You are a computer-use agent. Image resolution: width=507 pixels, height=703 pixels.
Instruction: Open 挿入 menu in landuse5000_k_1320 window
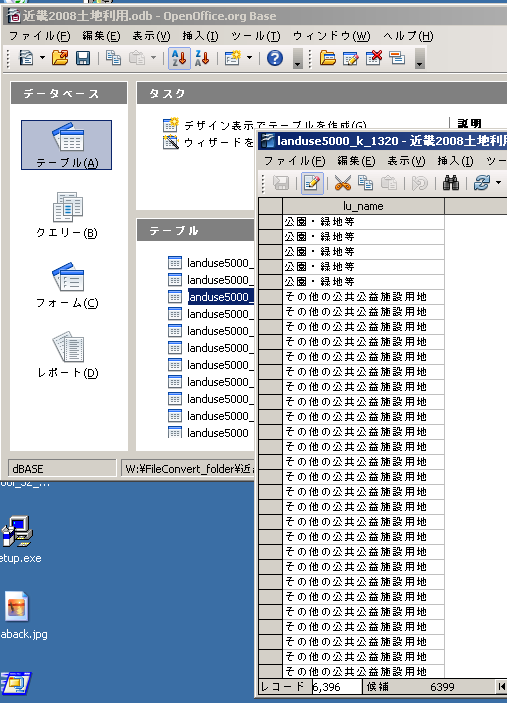click(x=455, y=161)
